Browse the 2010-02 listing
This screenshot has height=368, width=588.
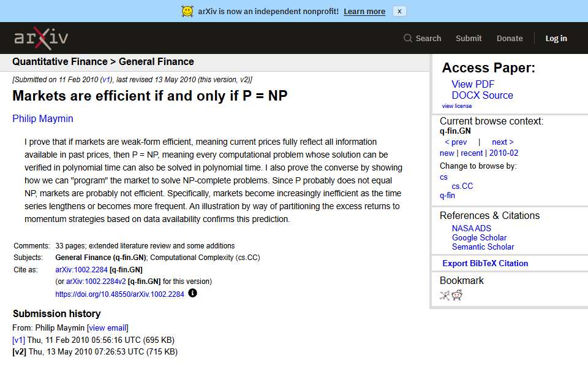coord(503,153)
